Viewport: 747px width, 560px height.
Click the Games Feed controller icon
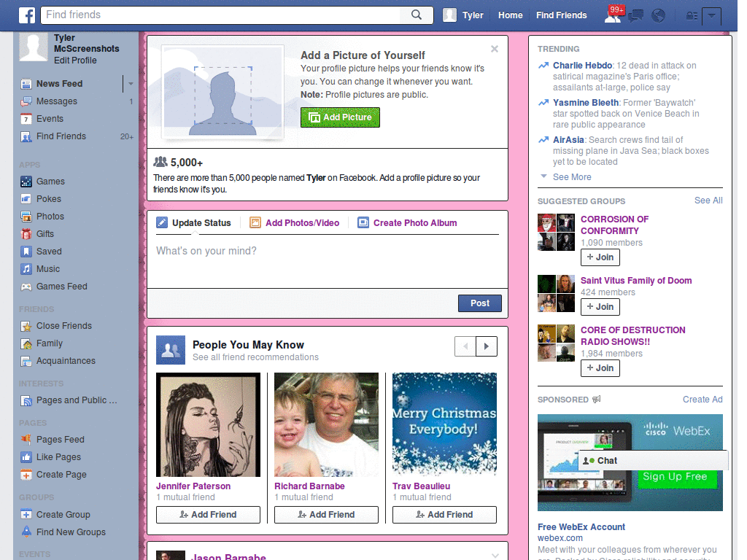[x=26, y=287]
